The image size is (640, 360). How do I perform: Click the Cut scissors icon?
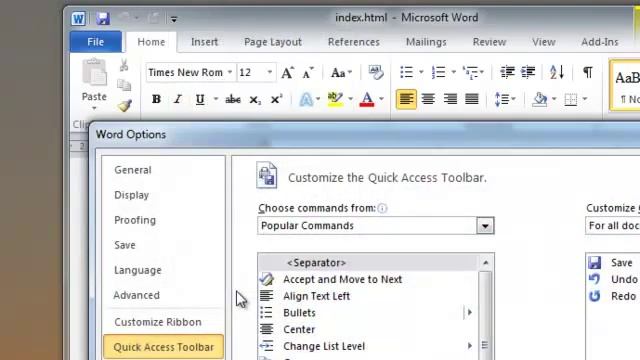point(124,65)
